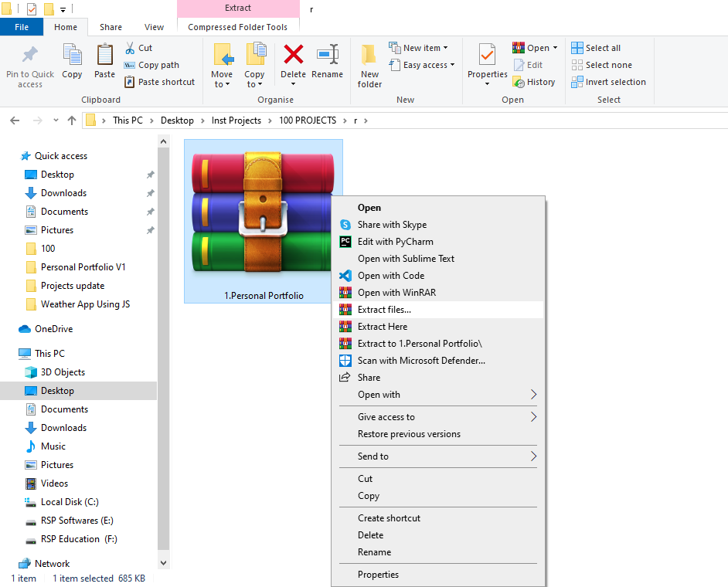Click Inst Projects breadcrumb

236,120
